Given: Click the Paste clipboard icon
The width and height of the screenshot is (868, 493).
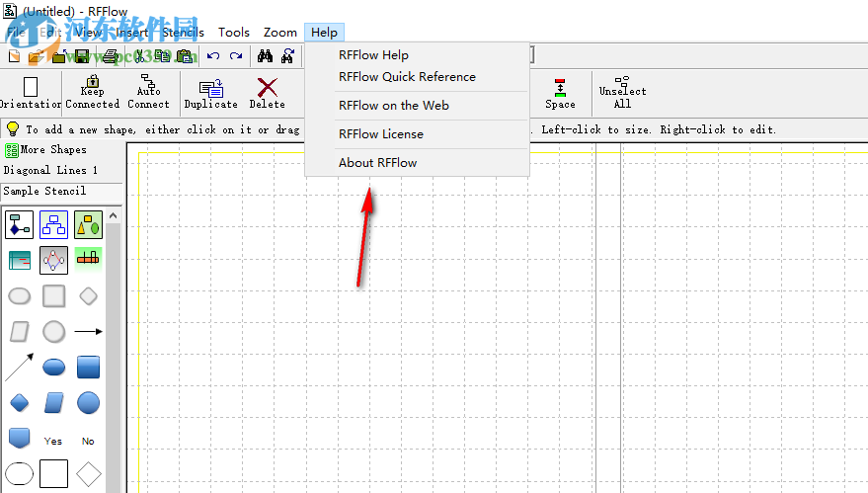Looking at the screenshot, I should point(185,56).
